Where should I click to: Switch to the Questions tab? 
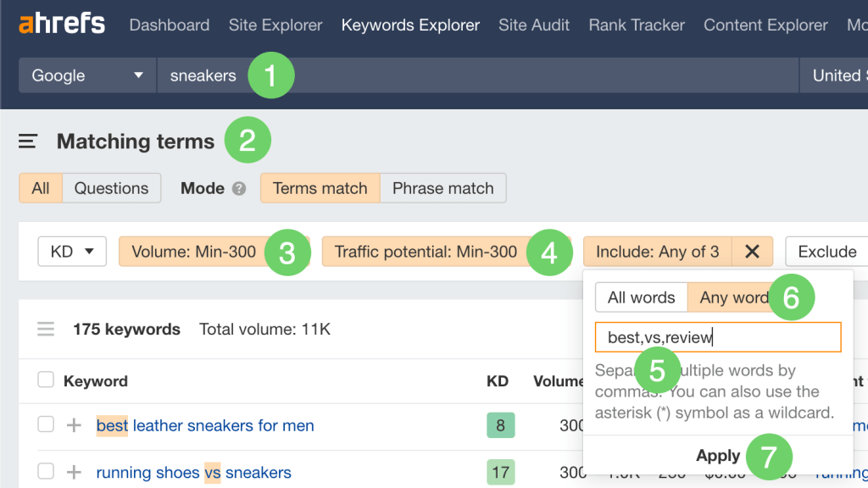pos(111,188)
